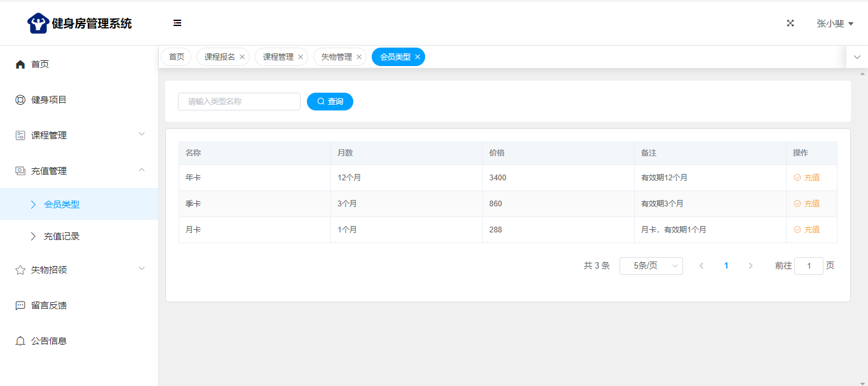Close the 课程管理 tab
Screen dimensions: 868x386
301,57
